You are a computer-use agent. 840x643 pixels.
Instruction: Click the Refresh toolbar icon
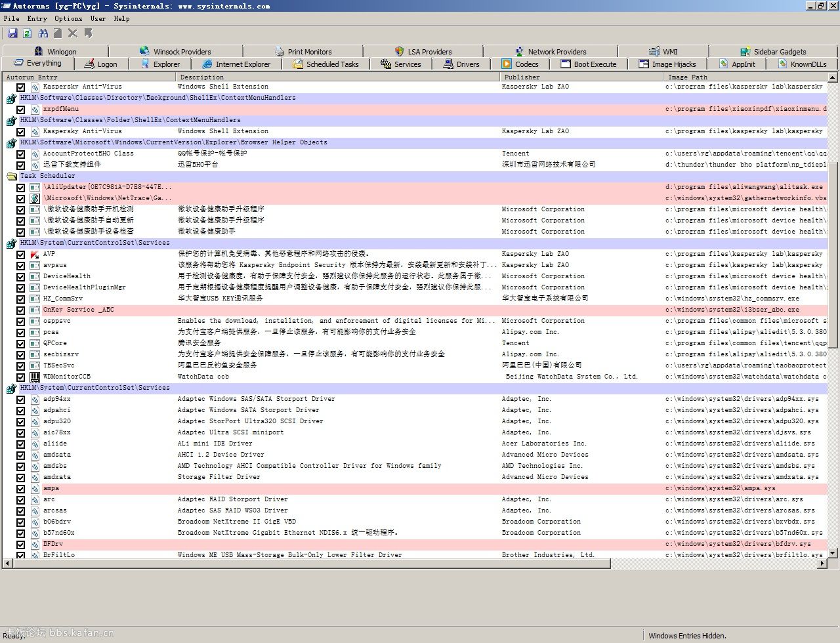pyautogui.click(x=27, y=33)
